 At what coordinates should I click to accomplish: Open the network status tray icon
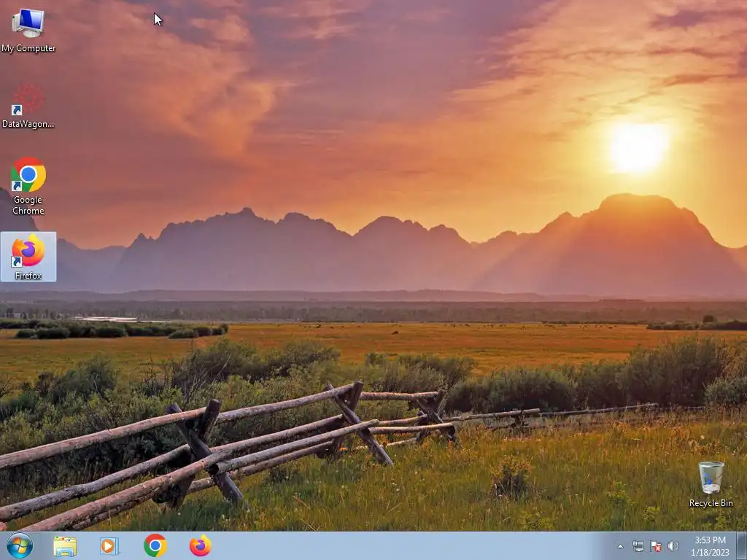point(638,546)
